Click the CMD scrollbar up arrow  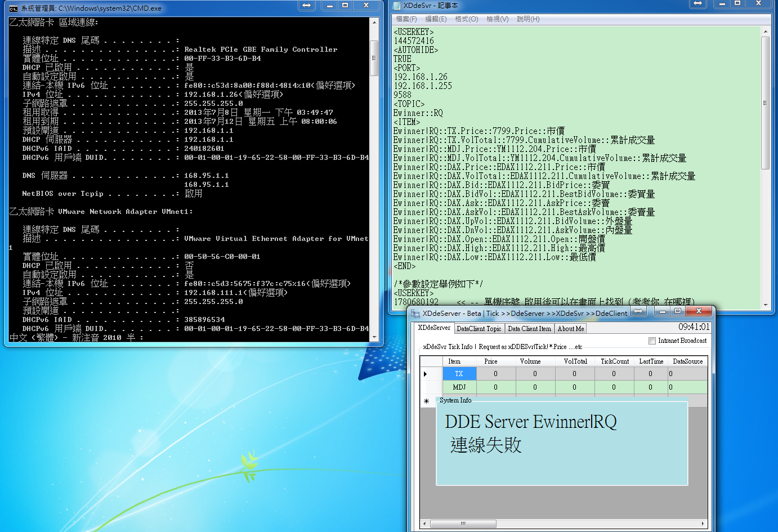[374, 22]
